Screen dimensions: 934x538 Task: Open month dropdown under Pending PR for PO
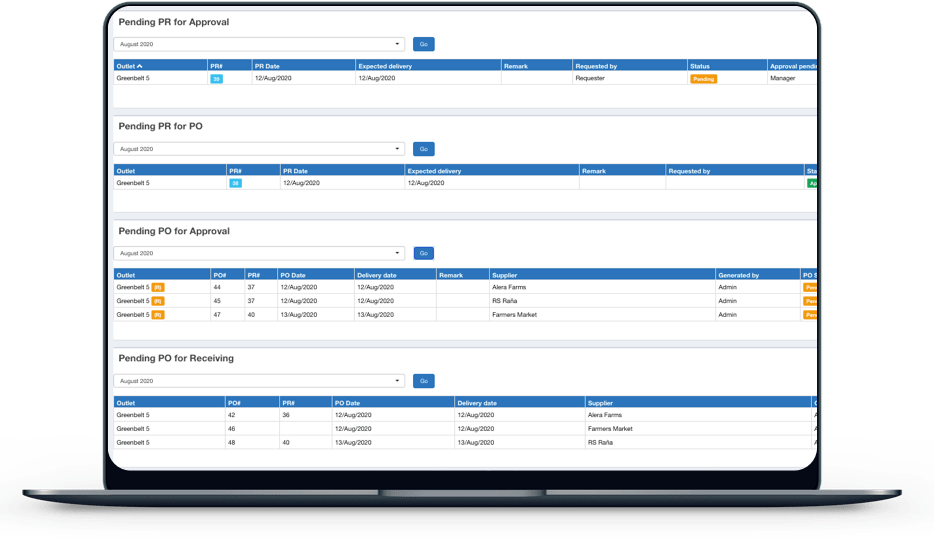pyautogui.click(x=259, y=149)
